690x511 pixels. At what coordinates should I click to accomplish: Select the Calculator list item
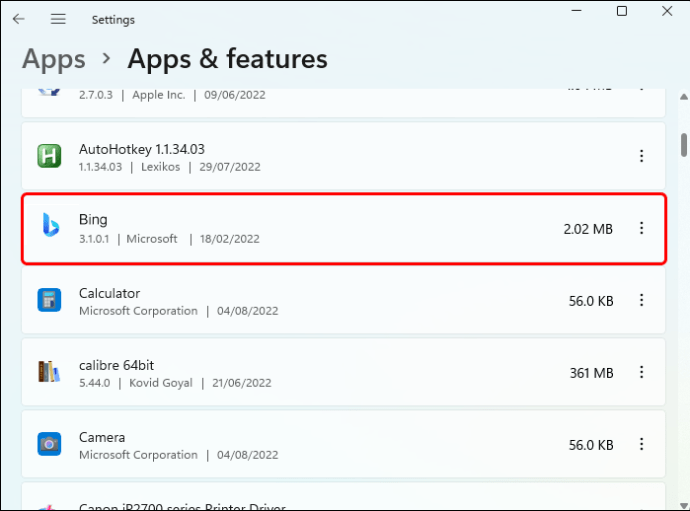click(x=300, y=300)
